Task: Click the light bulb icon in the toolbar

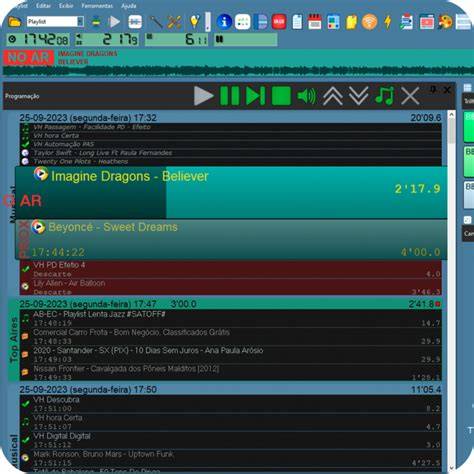Action: (x=194, y=22)
